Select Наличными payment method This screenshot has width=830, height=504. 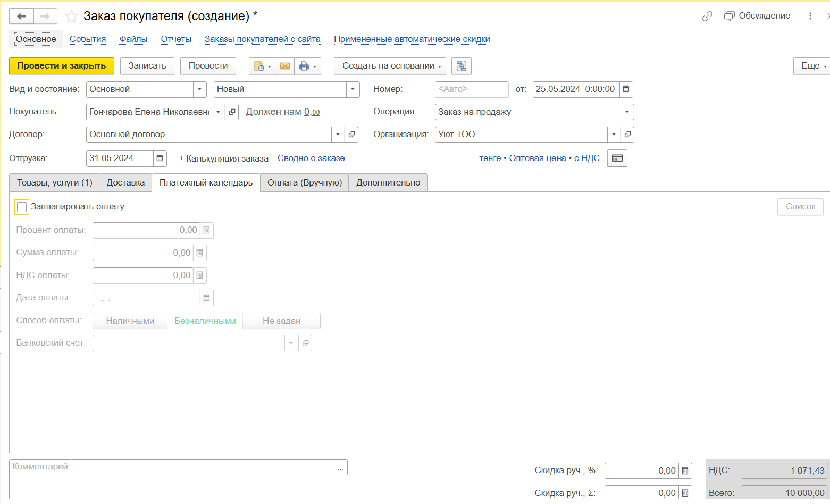pos(130,321)
